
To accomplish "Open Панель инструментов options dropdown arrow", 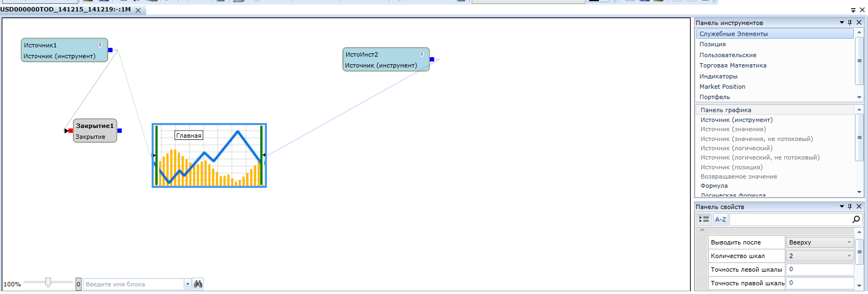I will [x=842, y=22].
